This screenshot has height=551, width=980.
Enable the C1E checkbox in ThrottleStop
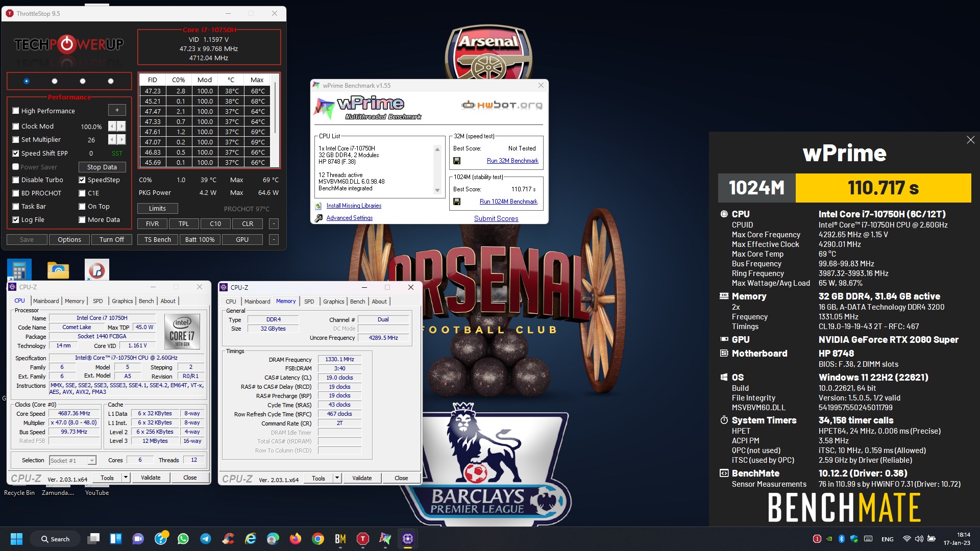point(82,193)
